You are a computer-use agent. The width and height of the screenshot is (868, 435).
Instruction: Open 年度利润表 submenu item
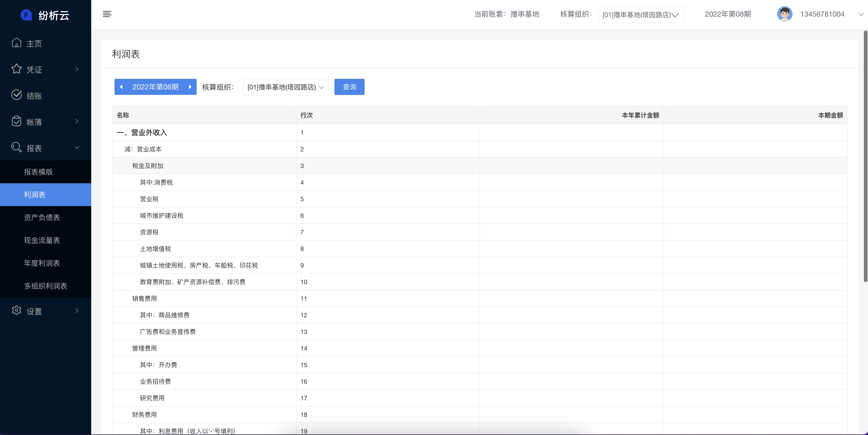coord(46,263)
